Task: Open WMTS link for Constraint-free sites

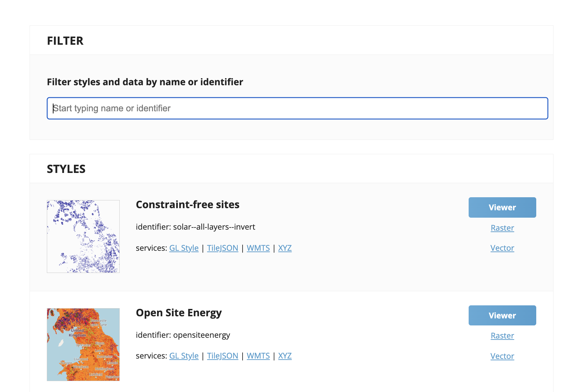Action: [258, 248]
